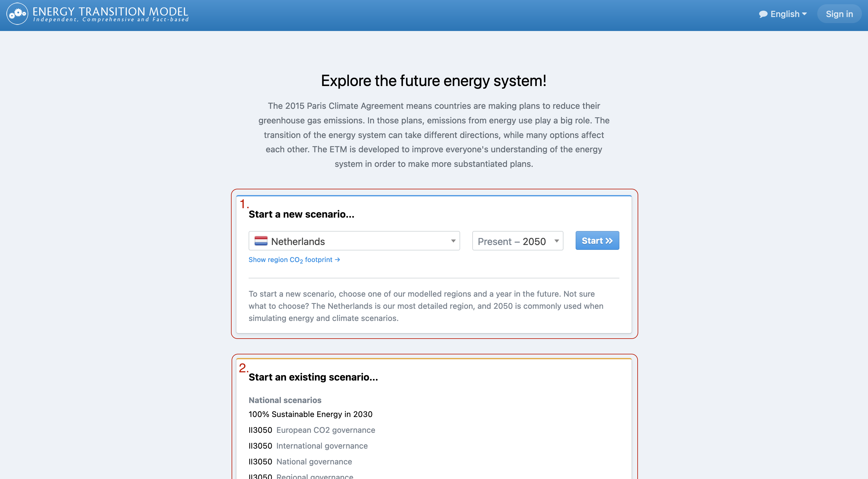868x479 pixels.
Task: Click the Energy Transition Model title text
Action: 110,12
